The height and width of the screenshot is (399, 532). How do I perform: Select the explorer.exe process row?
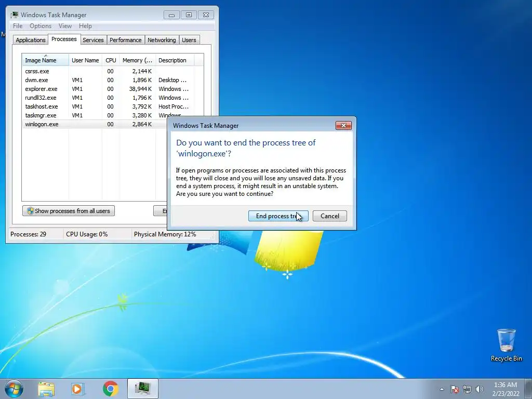(x=108, y=89)
